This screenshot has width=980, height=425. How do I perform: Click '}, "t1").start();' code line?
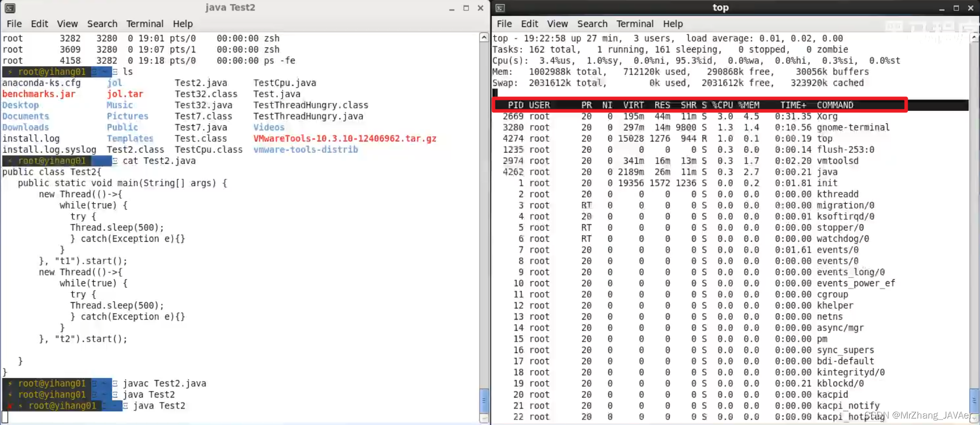83,261
